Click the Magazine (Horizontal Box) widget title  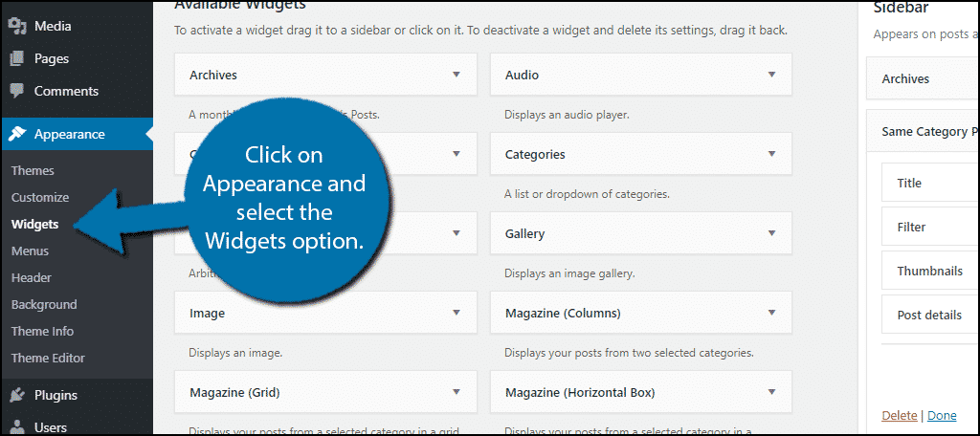[x=580, y=393]
